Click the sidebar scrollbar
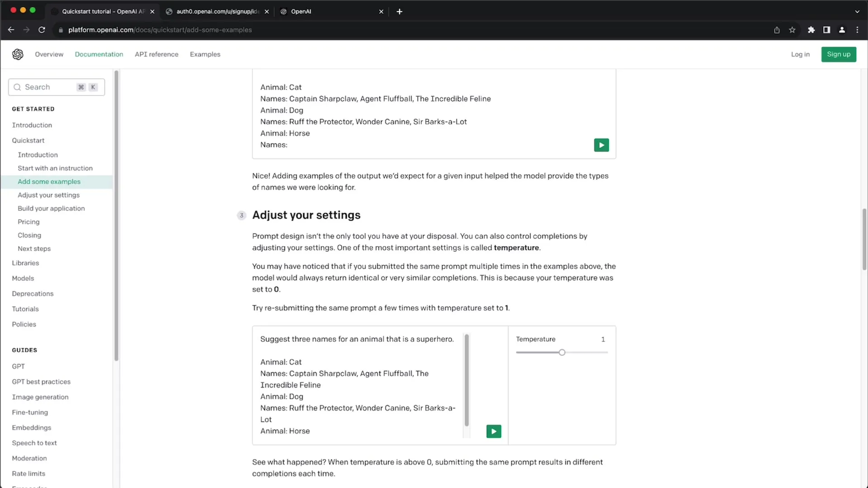Viewport: 868px width, 488px height. 116,215
